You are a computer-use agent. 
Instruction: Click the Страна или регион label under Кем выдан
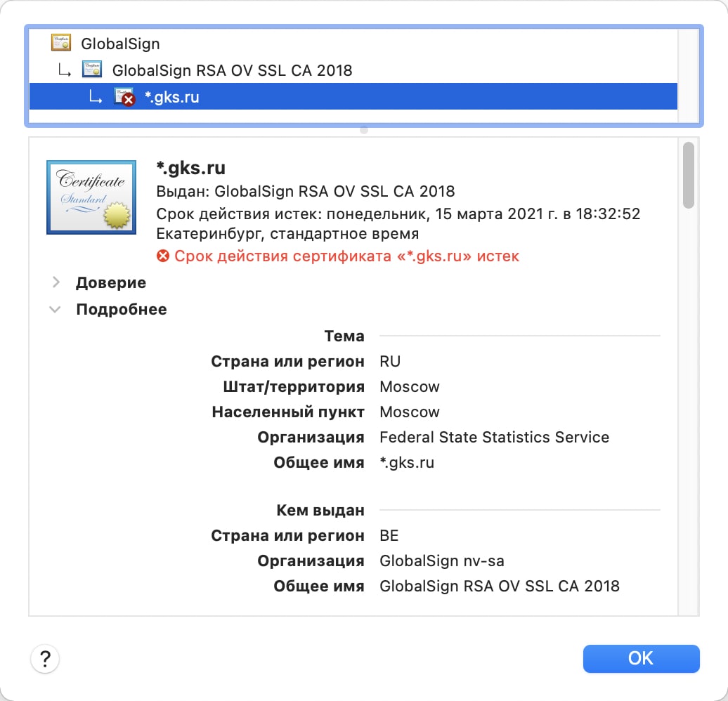point(287,535)
